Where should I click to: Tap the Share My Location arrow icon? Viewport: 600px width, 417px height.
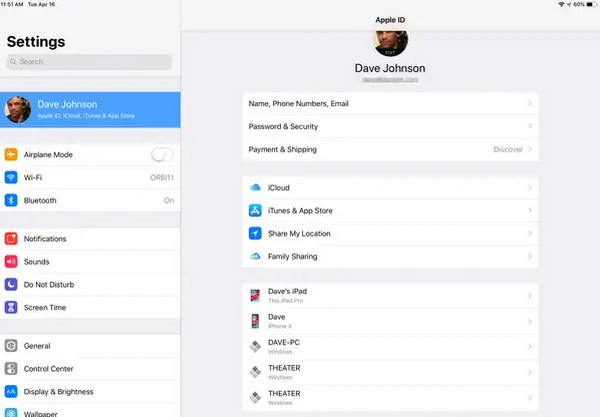(255, 233)
